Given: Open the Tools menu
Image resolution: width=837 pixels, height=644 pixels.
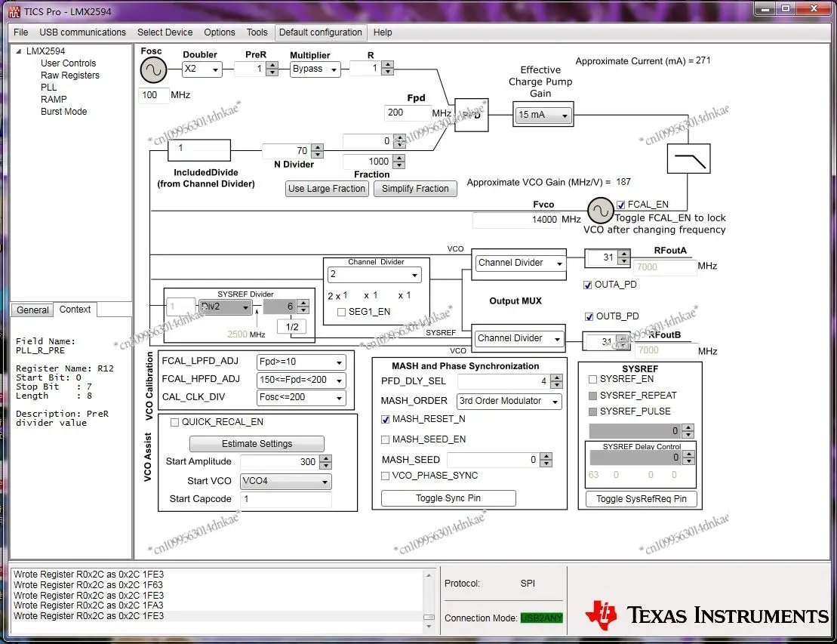Looking at the screenshot, I should coord(257,32).
